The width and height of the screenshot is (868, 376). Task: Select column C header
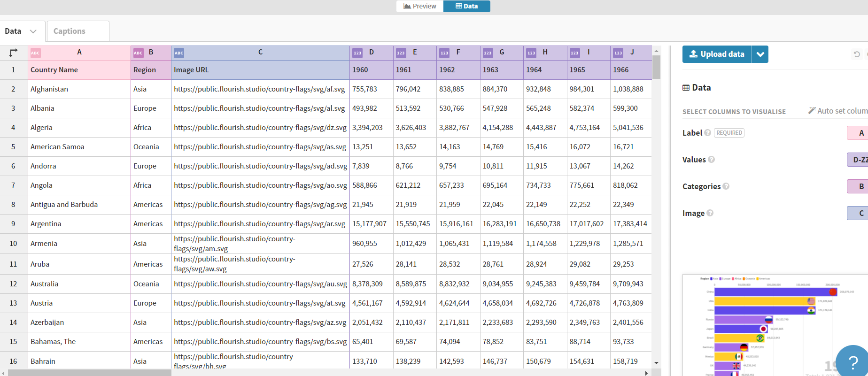260,53
